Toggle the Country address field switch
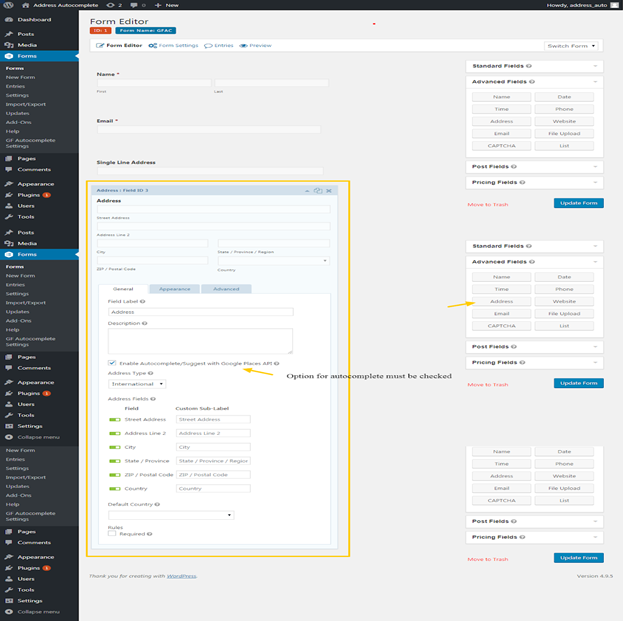This screenshot has height=624, width=623. click(x=115, y=489)
